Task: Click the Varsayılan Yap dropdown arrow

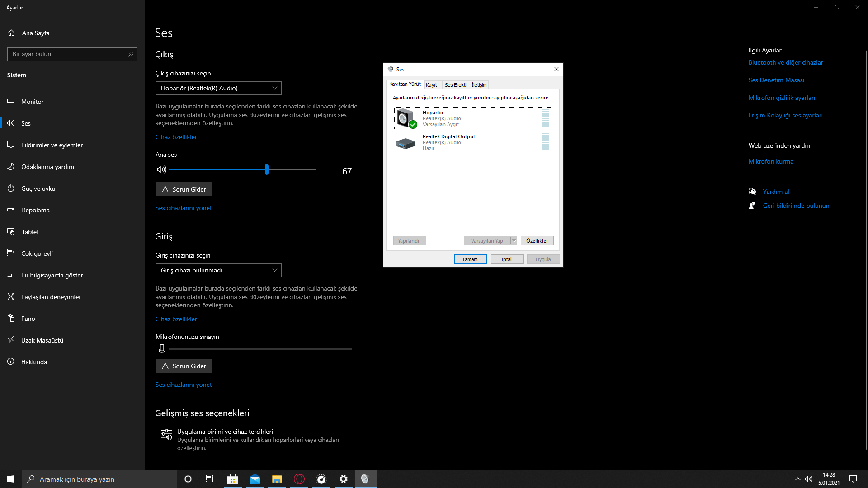Action: click(x=514, y=241)
